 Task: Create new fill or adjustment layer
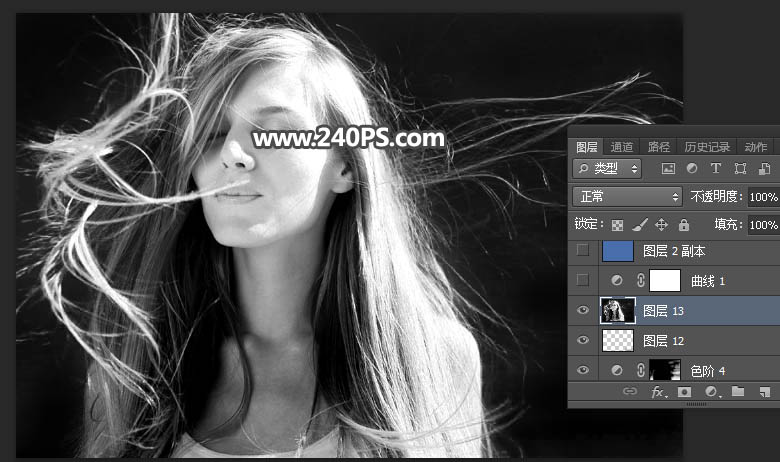click(x=712, y=392)
